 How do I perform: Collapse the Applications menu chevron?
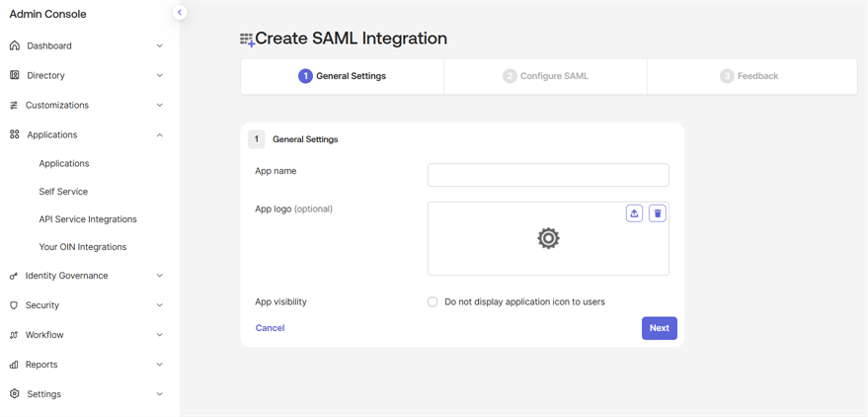[x=159, y=134]
